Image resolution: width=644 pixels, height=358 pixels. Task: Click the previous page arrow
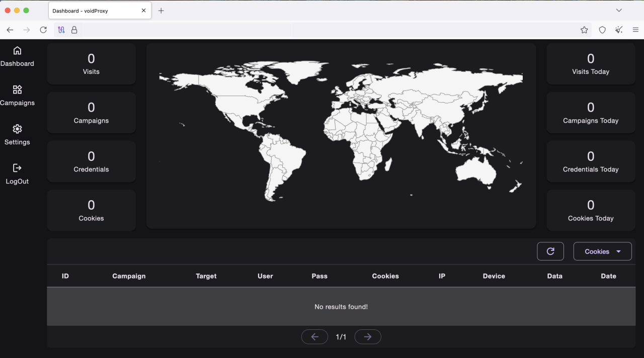click(x=314, y=336)
